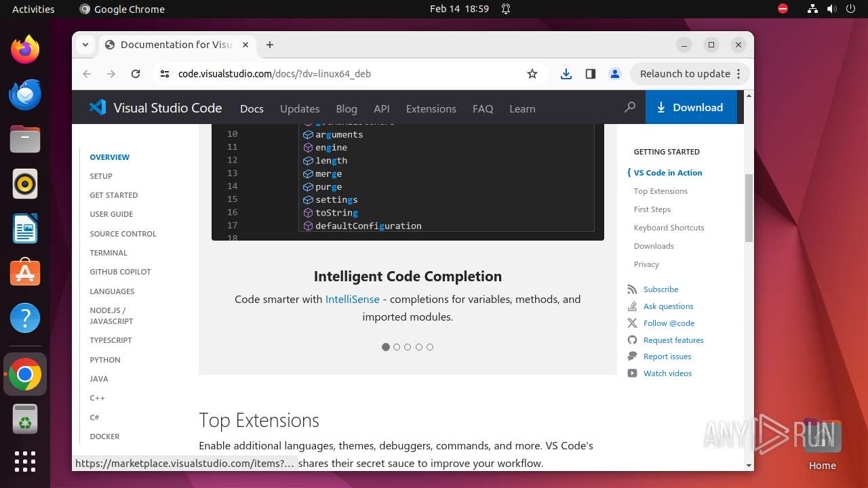Reload the page

point(136,74)
